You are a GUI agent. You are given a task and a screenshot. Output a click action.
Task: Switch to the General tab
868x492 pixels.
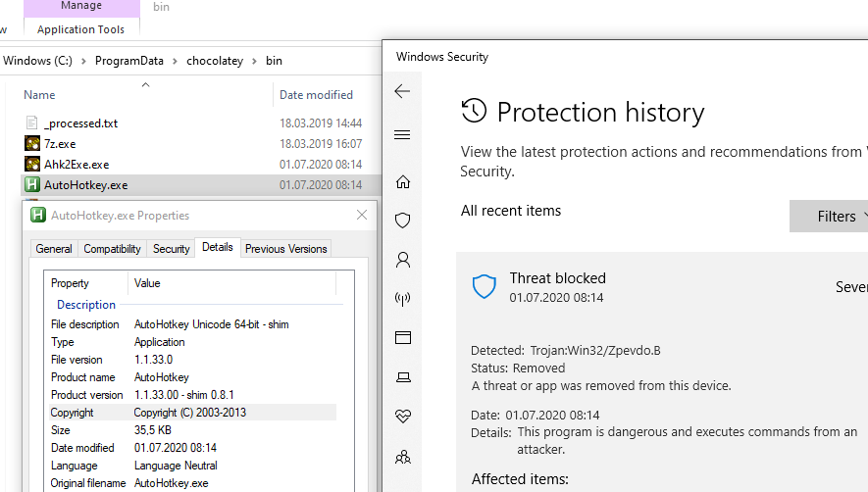[54, 249]
